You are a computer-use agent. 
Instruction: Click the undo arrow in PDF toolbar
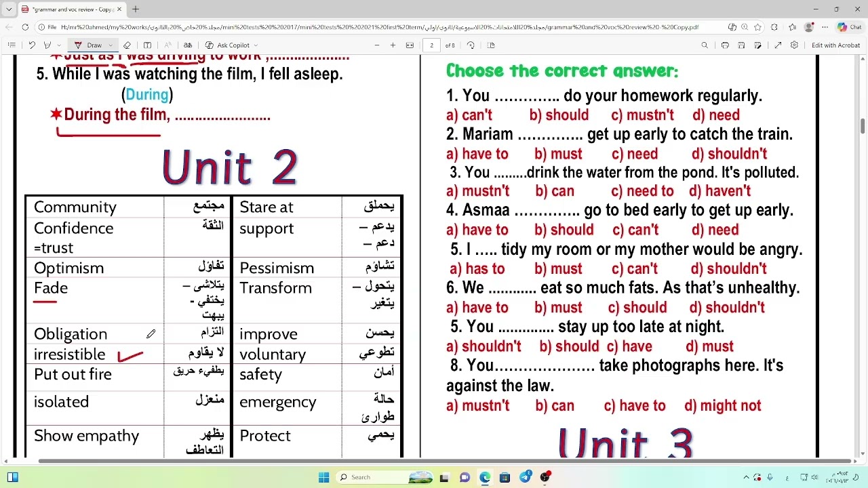click(32, 45)
